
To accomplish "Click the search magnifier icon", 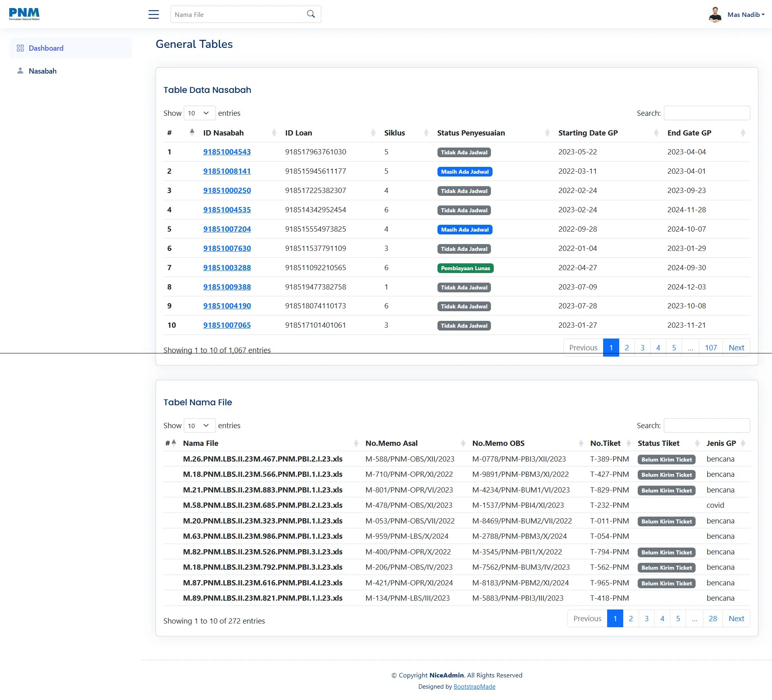I will click(x=311, y=14).
